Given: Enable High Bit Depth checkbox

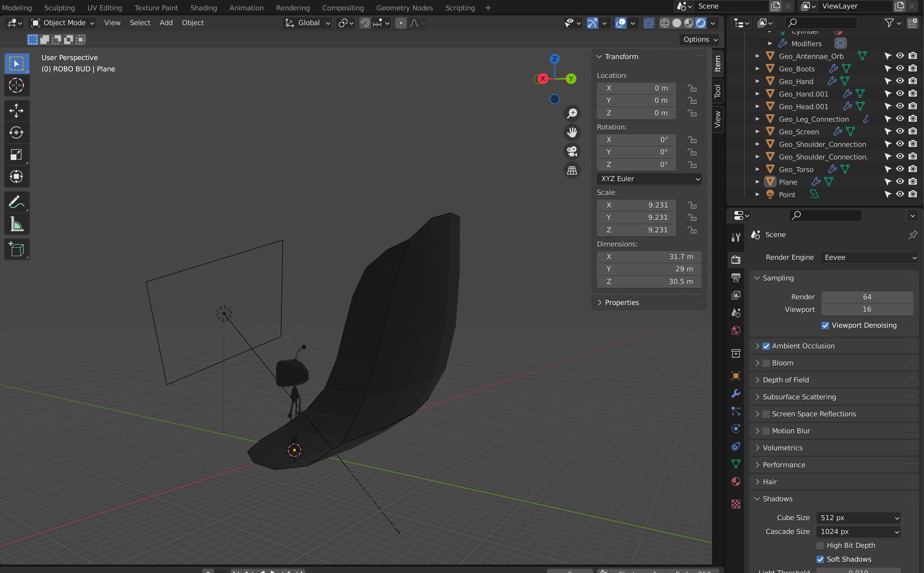Looking at the screenshot, I should (820, 545).
